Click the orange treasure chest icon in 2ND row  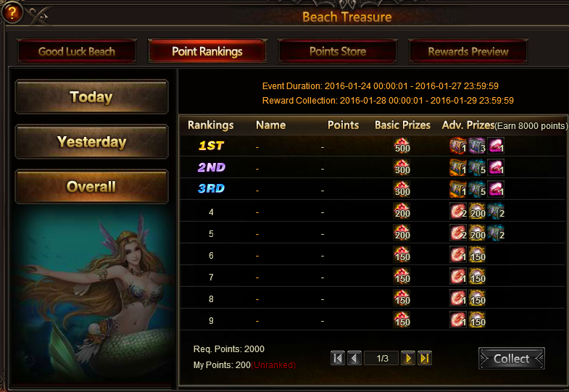pos(458,167)
